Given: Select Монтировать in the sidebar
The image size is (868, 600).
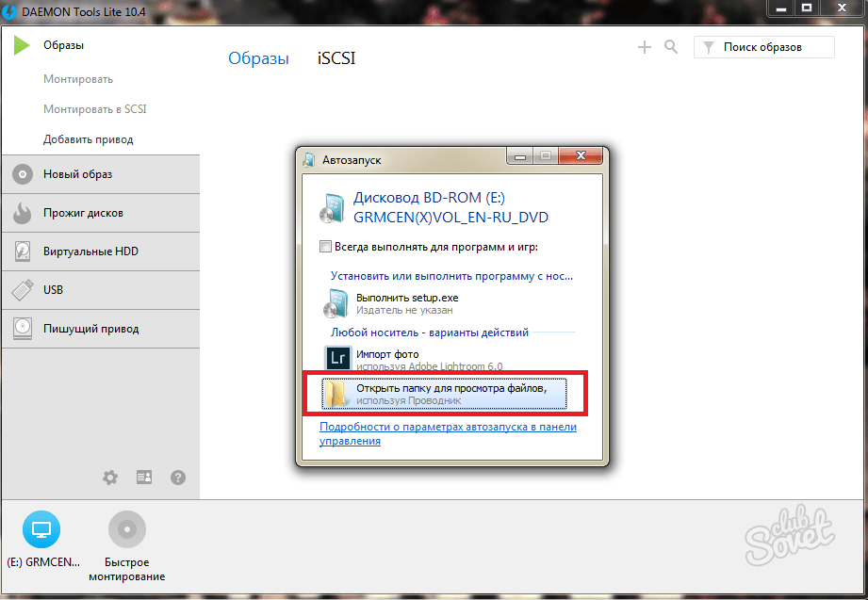Looking at the screenshot, I should 78,79.
